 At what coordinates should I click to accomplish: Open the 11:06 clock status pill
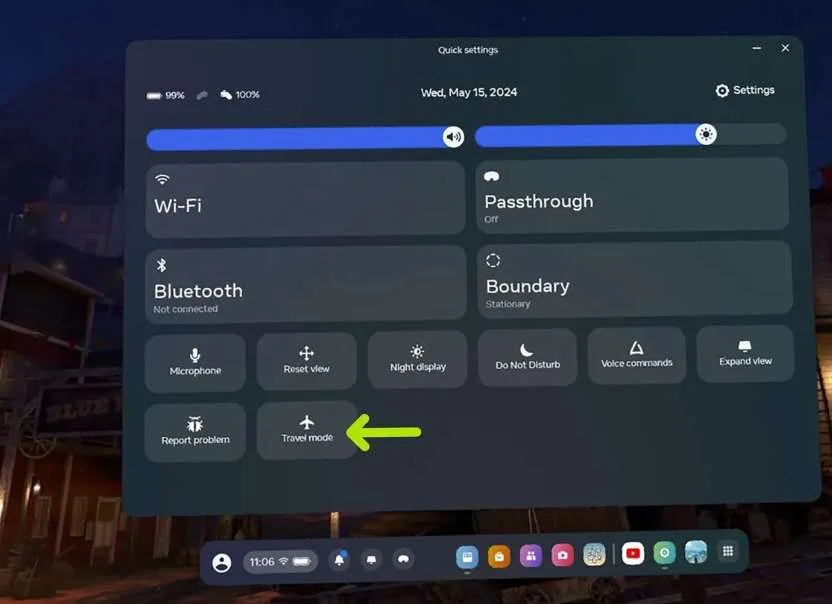pos(280,562)
